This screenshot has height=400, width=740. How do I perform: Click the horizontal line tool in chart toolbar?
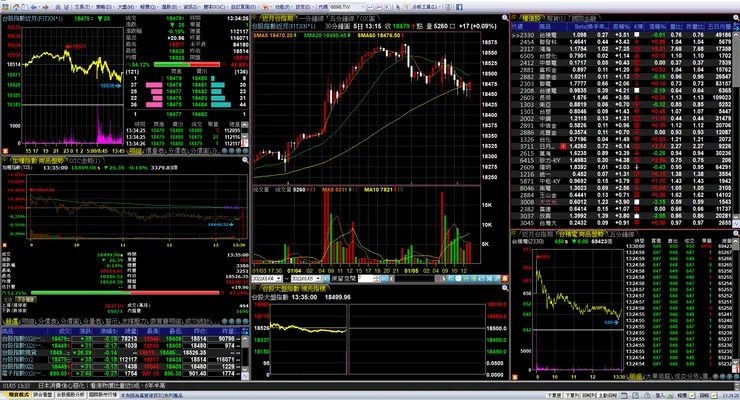tap(466, 278)
